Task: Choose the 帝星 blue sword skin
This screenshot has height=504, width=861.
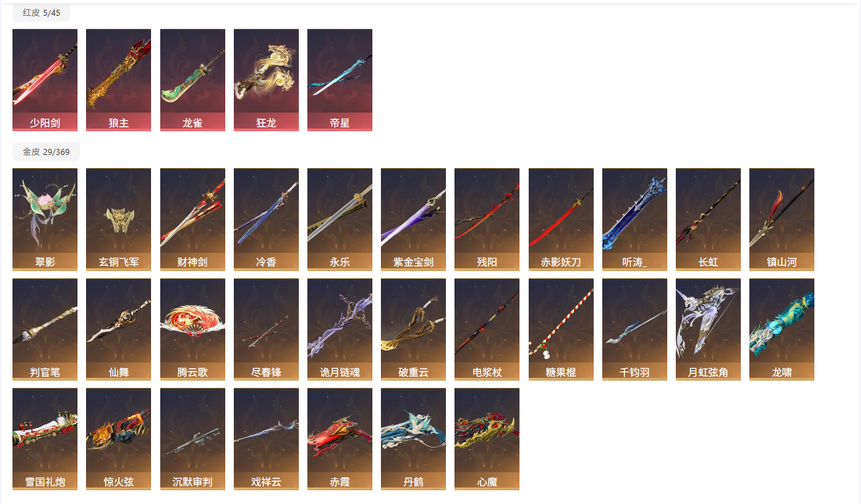Action: [x=340, y=80]
